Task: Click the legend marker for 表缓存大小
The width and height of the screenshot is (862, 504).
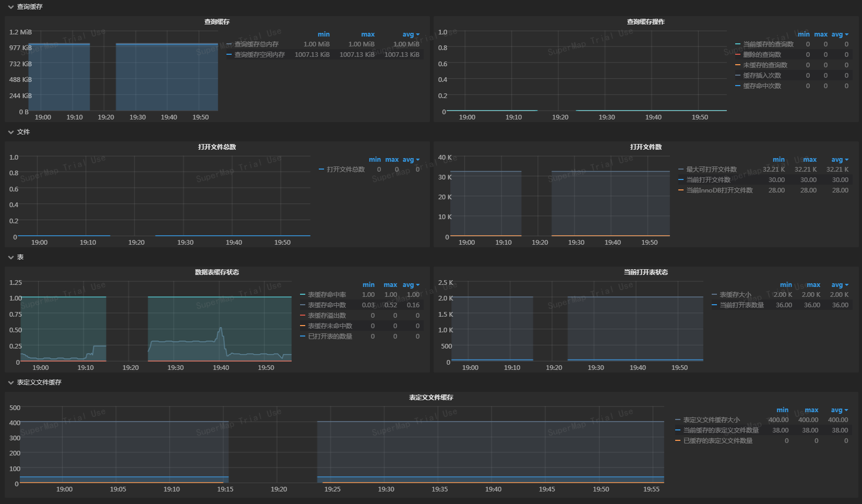Action: [713, 294]
